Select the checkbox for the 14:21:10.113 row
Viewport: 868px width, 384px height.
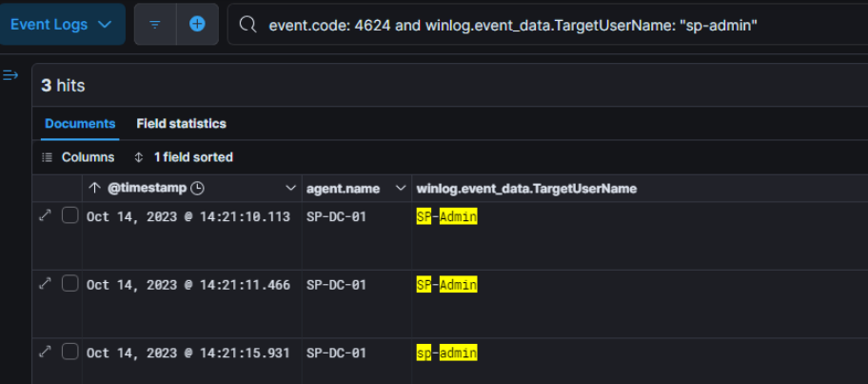click(x=69, y=215)
